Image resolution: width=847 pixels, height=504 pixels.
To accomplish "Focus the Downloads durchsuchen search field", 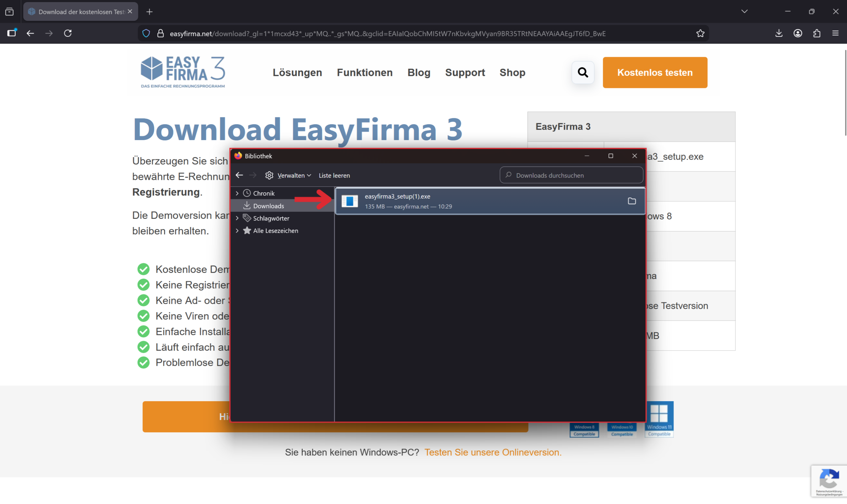I will (574, 175).
